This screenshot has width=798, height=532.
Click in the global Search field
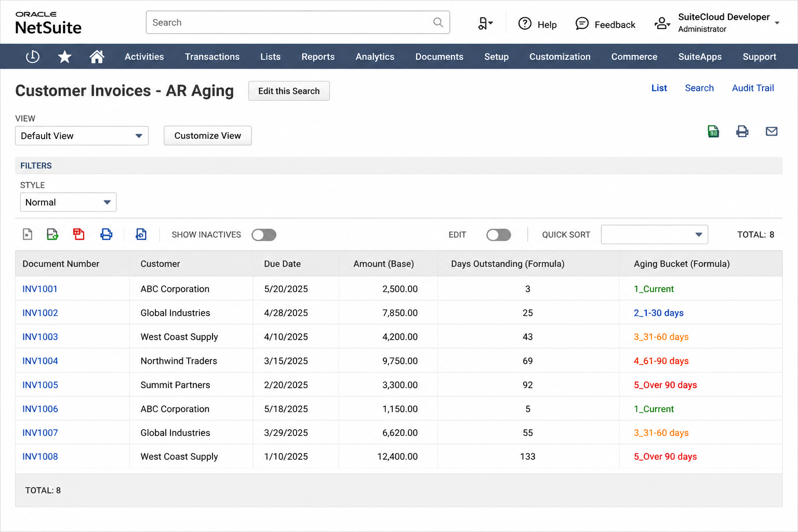click(x=298, y=22)
